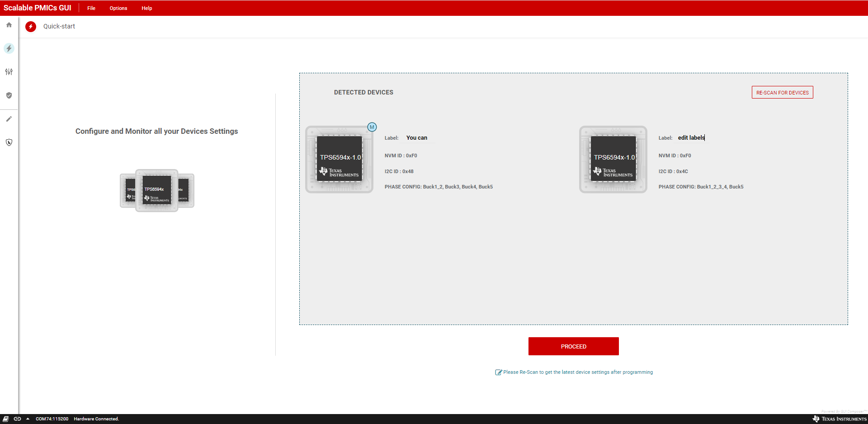Click the watchdog shield sidebar icon
Screen dimensions: 868x424
coord(9,142)
